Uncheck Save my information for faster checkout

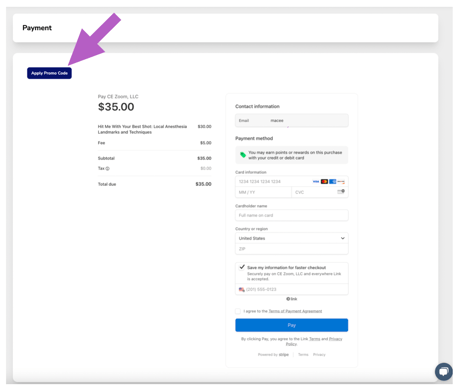coord(242,267)
